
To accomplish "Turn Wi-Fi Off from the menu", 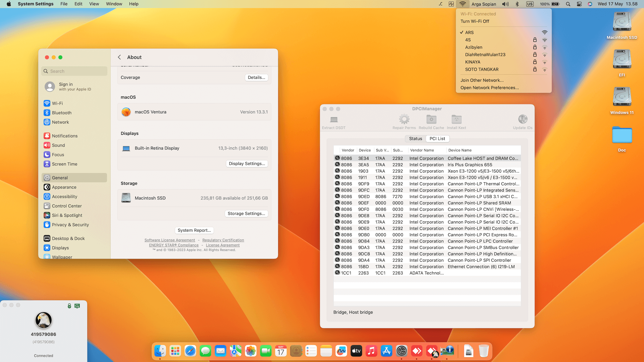I will [x=475, y=21].
